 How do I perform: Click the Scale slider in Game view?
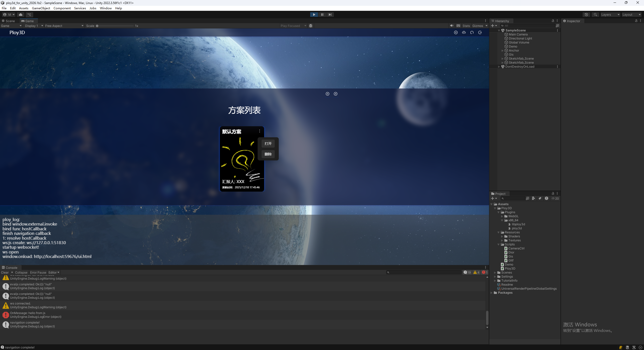115,26
